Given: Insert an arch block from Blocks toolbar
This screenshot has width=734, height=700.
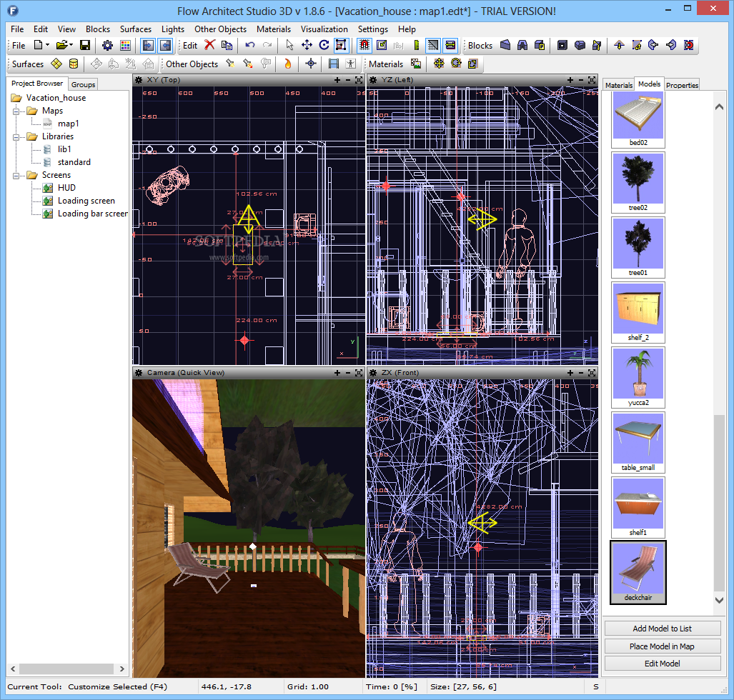Looking at the screenshot, I should click(x=522, y=45).
